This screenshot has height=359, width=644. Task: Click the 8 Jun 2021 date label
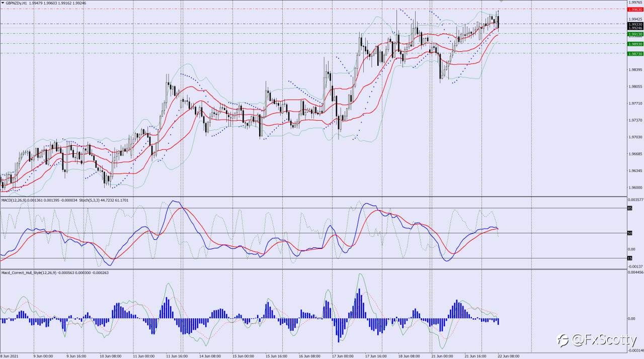click(10, 355)
